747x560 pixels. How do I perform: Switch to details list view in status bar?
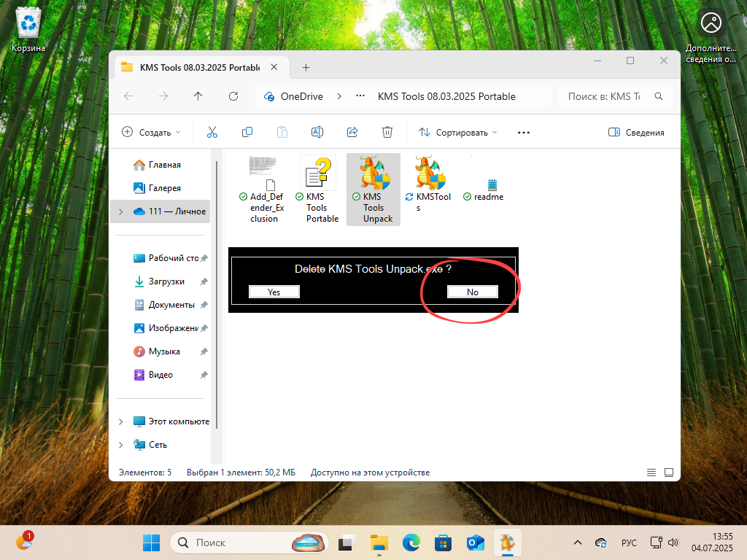651,472
